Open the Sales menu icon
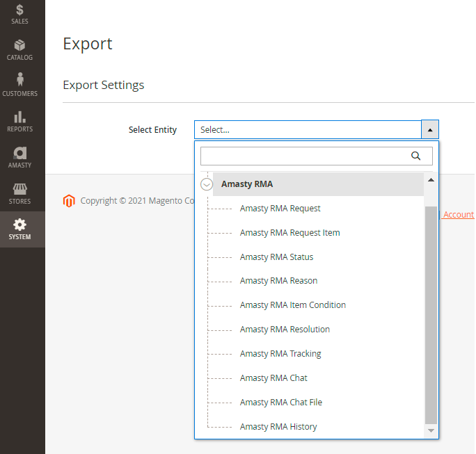The height and width of the screenshot is (454, 476). point(19,11)
